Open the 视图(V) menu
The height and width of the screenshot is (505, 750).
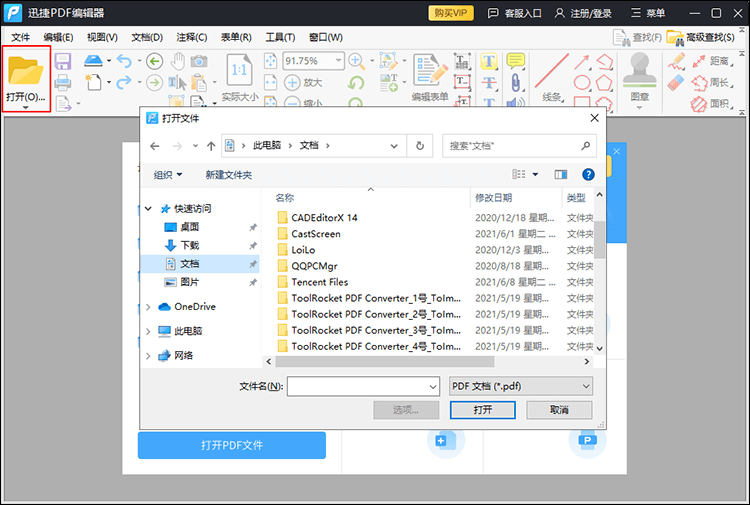(x=102, y=37)
